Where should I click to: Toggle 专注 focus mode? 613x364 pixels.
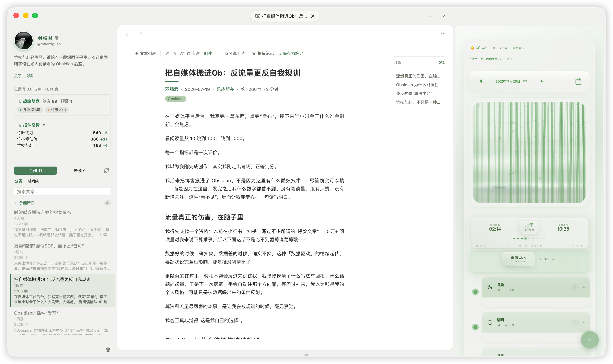[193, 53]
